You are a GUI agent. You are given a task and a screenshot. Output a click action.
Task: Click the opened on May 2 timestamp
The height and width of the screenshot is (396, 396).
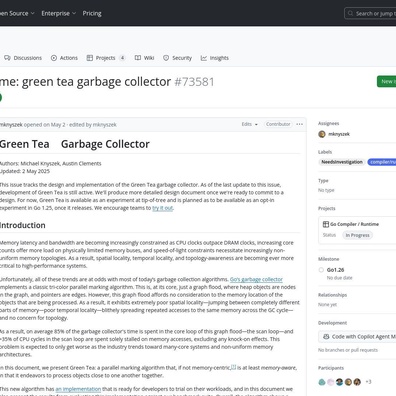[44, 125]
